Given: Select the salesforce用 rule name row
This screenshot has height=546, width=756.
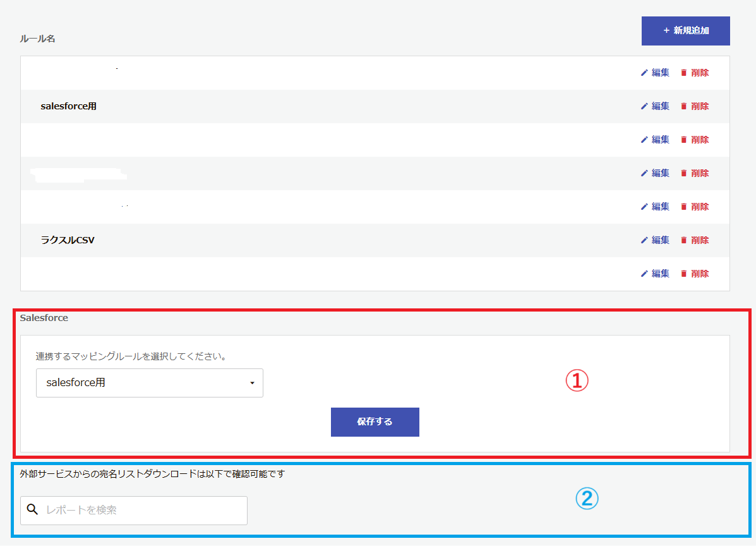Looking at the screenshot, I should point(375,106).
